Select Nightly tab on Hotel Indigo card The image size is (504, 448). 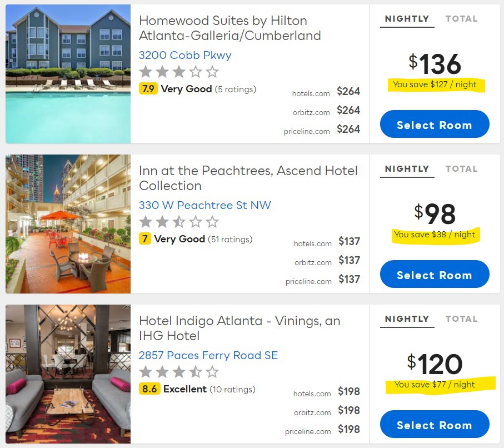tap(407, 319)
